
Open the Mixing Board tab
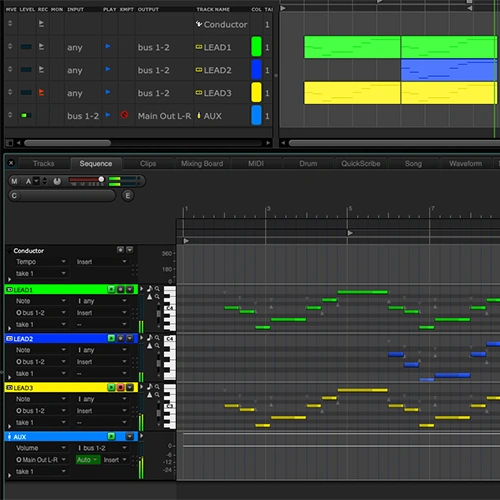point(202,164)
